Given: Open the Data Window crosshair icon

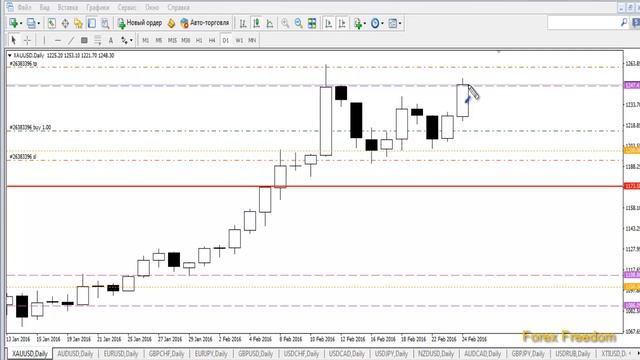Looking at the screenshot, I should (x=65, y=23).
